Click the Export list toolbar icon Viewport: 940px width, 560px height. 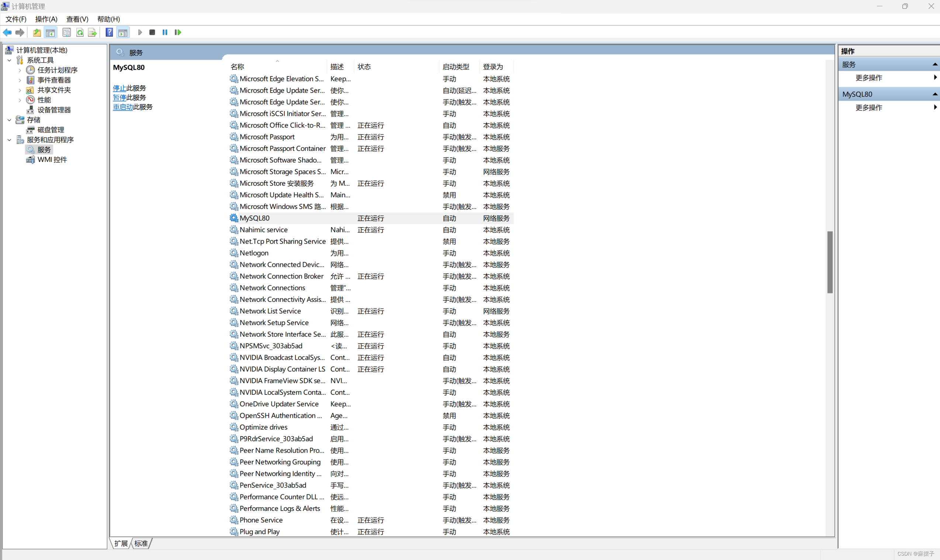pyautogui.click(x=92, y=32)
